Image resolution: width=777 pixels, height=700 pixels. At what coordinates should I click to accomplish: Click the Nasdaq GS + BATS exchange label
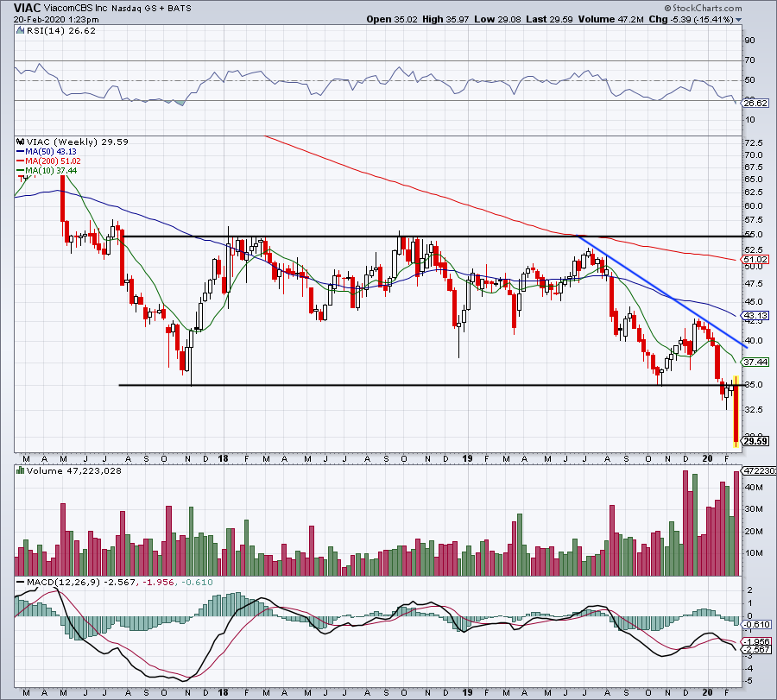click(151, 9)
